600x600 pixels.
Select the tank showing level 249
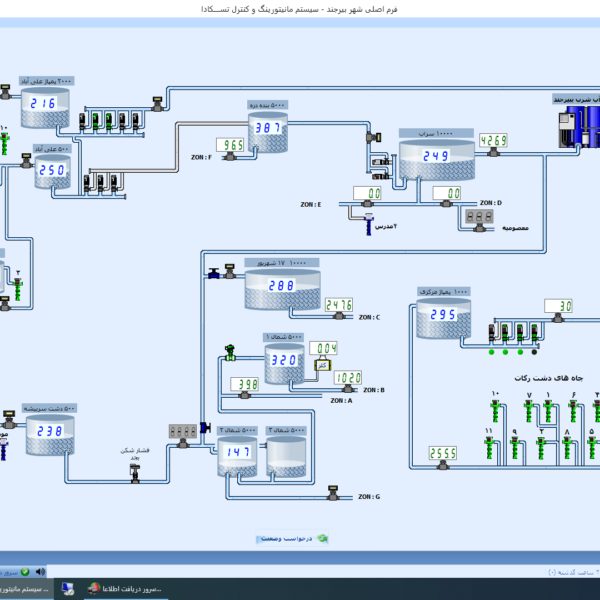coord(436,156)
